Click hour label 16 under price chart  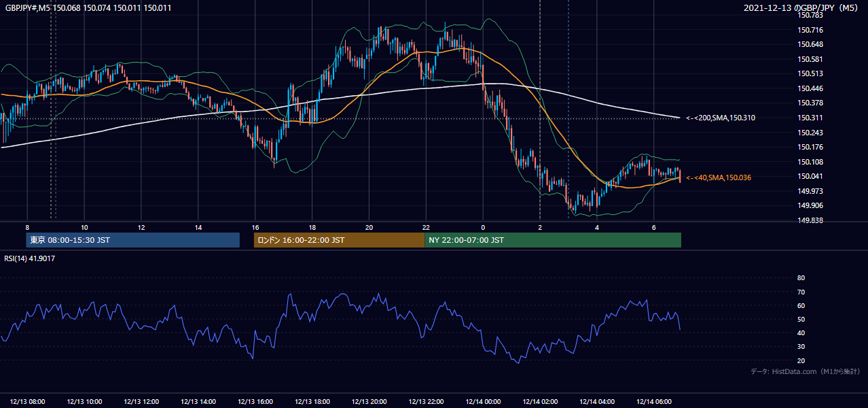[255, 227]
